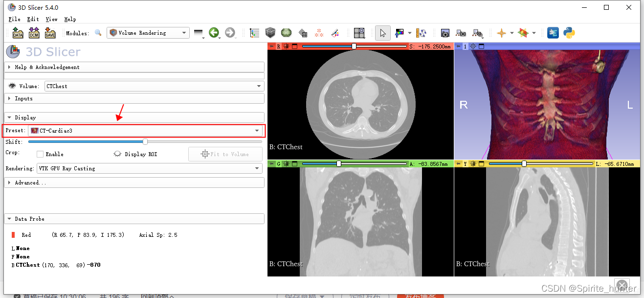
Task: Open the View menu
Action: (x=51, y=19)
